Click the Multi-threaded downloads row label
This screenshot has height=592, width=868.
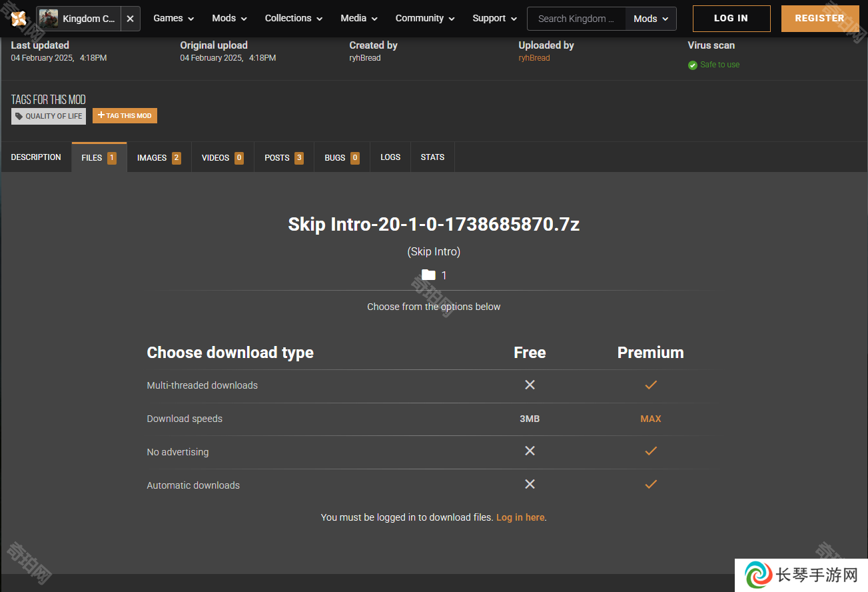[202, 385]
